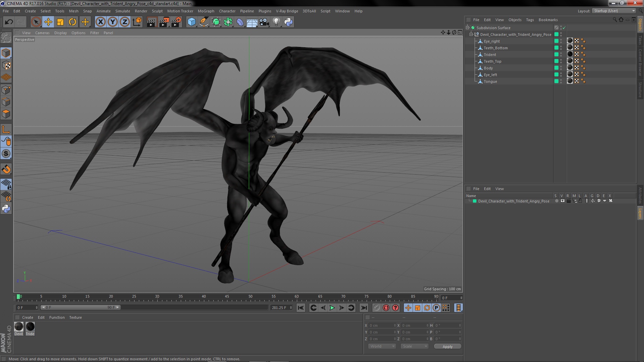Add a Cube primitive object
644x362 pixels.
[x=192, y=22]
